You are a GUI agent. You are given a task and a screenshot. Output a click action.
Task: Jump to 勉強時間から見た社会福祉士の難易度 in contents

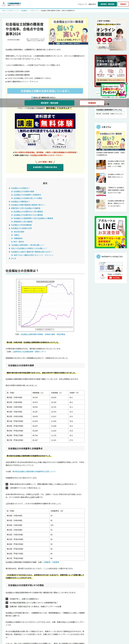tap(33, 218)
